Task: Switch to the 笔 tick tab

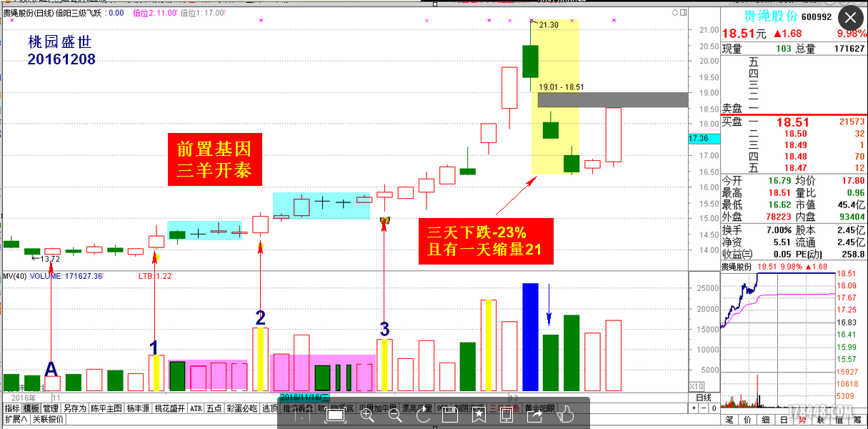Action: (729, 420)
